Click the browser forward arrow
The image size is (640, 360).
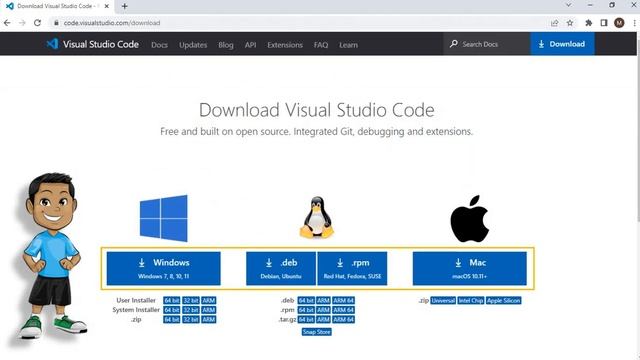pos(22,23)
